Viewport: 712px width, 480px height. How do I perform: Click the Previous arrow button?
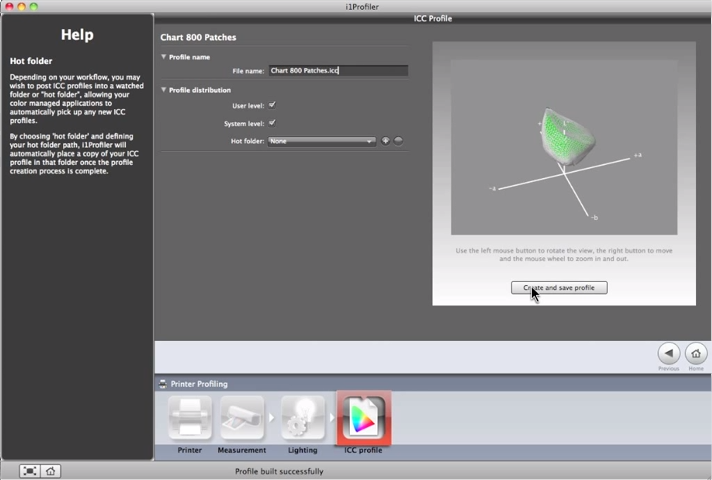(x=669, y=353)
